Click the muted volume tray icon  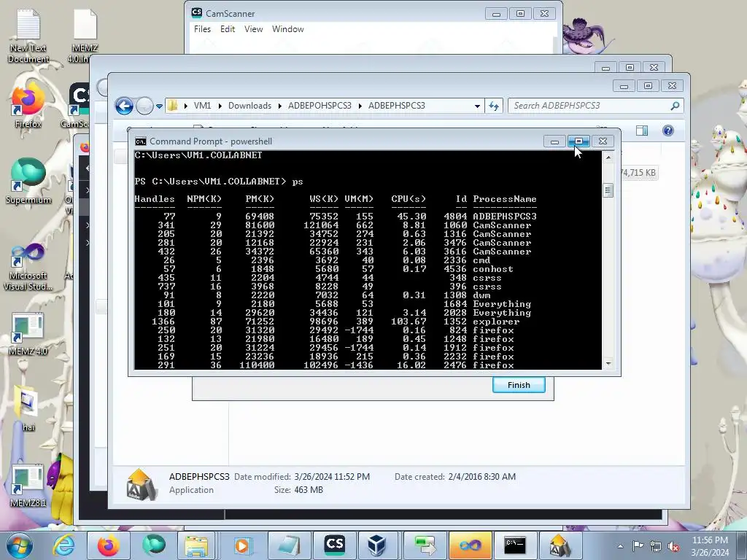click(x=673, y=546)
